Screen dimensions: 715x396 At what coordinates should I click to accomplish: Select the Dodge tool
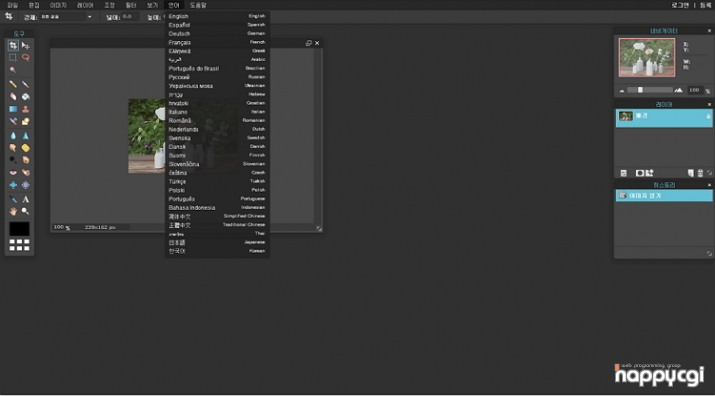tap(13, 160)
